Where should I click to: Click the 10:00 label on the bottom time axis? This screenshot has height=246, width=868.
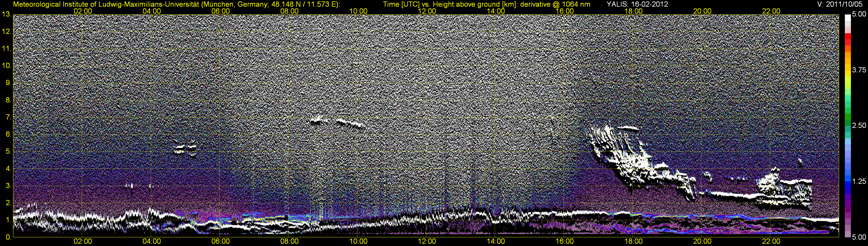(358, 241)
